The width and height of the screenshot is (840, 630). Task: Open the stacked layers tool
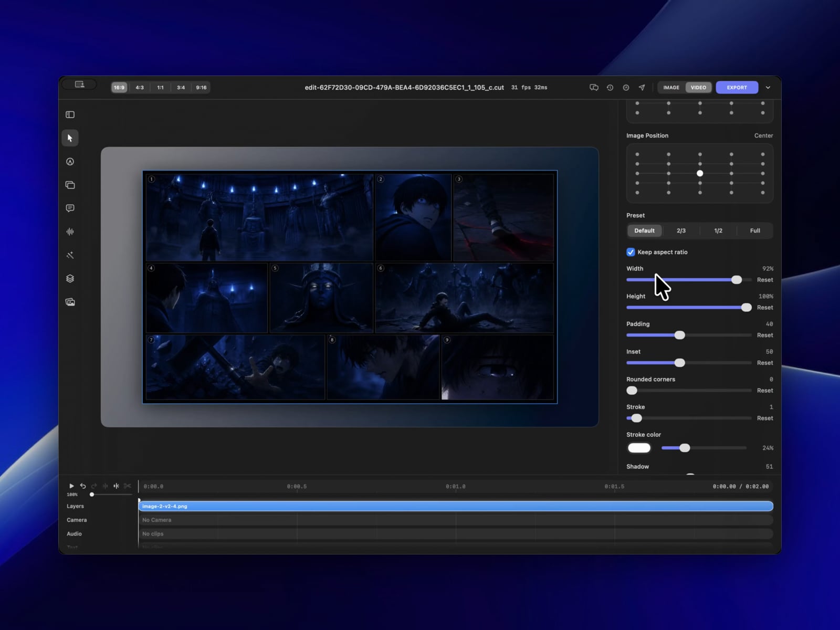point(70,278)
